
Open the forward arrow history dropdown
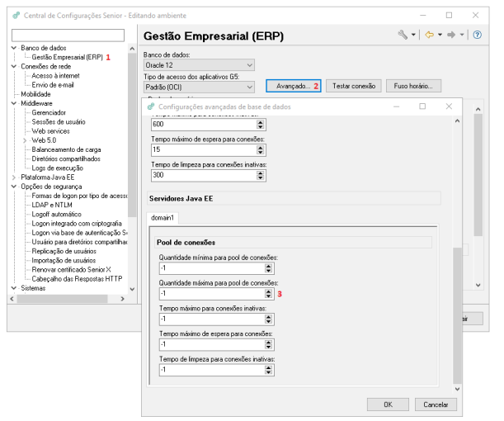(x=462, y=35)
